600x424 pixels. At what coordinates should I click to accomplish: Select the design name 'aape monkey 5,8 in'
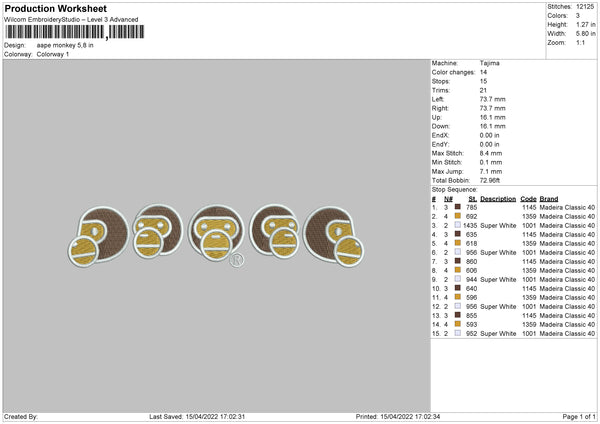click(x=65, y=45)
